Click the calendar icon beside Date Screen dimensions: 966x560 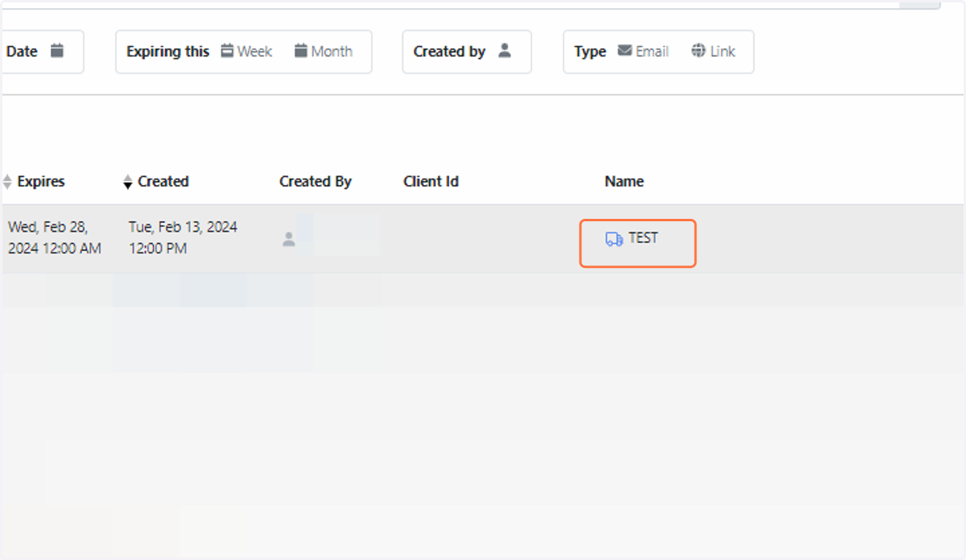(x=56, y=51)
